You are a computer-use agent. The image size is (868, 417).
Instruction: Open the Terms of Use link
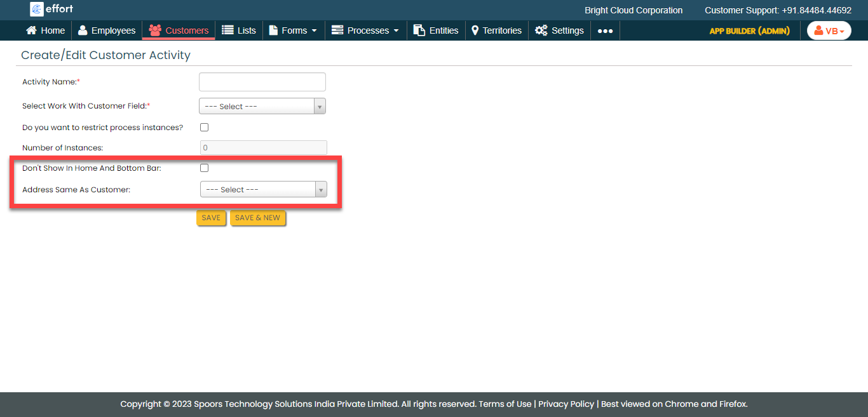point(505,404)
